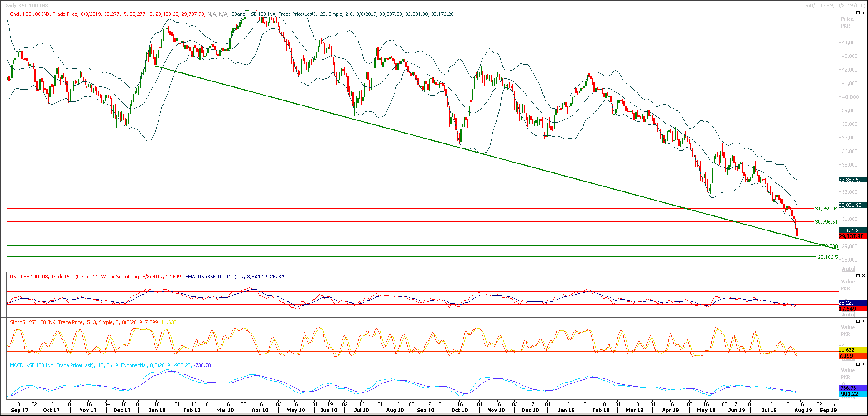This screenshot has width=868, height=416.
Task: Select the MACD KSE 100 INX legend text
Action: tap(111, 365)
